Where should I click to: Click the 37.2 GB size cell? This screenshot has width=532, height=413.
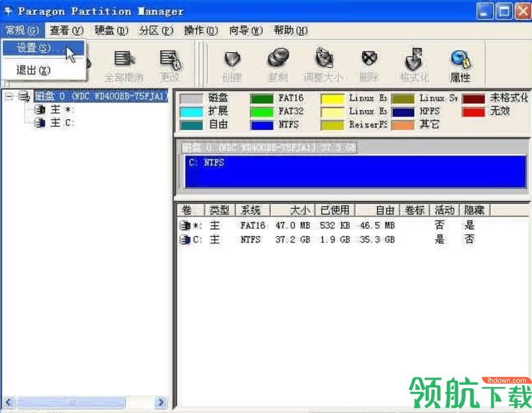293,240
